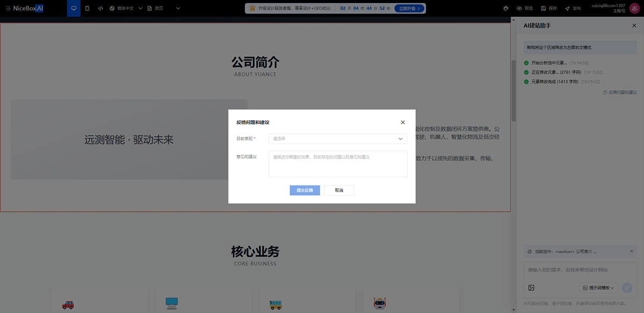Viewport: 644px width, 313px height.
Task: Click the 取消 cancel button
Action: tap(339, 190)
